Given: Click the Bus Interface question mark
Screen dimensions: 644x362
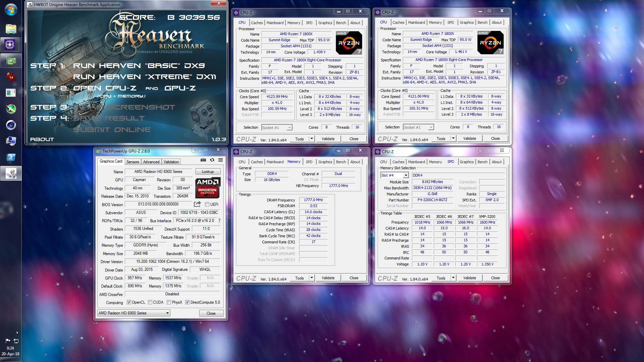Looking at the screenshot, I should [219, 221].
